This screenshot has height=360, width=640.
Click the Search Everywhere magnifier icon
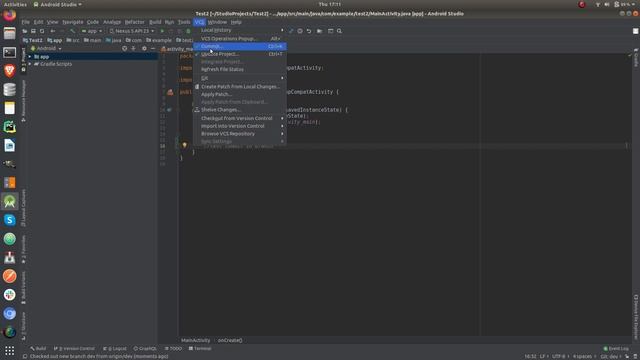[x=339, y=31]
